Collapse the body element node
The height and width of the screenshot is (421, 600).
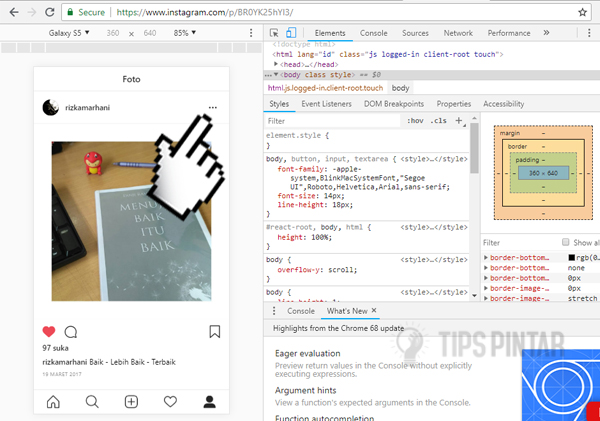(276, 74)
